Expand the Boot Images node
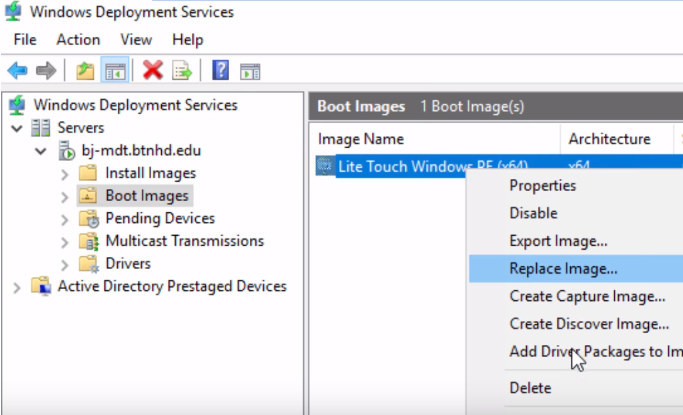 pos(64,196)
